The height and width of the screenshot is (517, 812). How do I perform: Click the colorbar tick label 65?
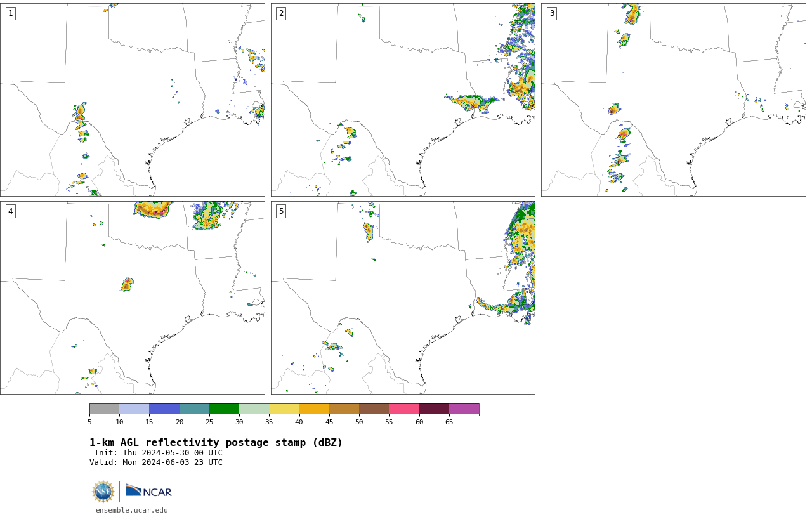pyautogui.click(x=449, y=422)
